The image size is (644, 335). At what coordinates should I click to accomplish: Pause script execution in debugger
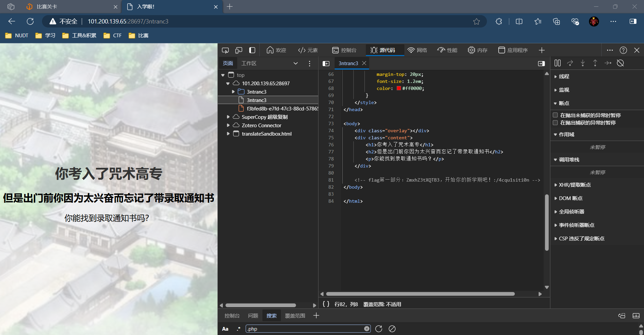point(557,63)
